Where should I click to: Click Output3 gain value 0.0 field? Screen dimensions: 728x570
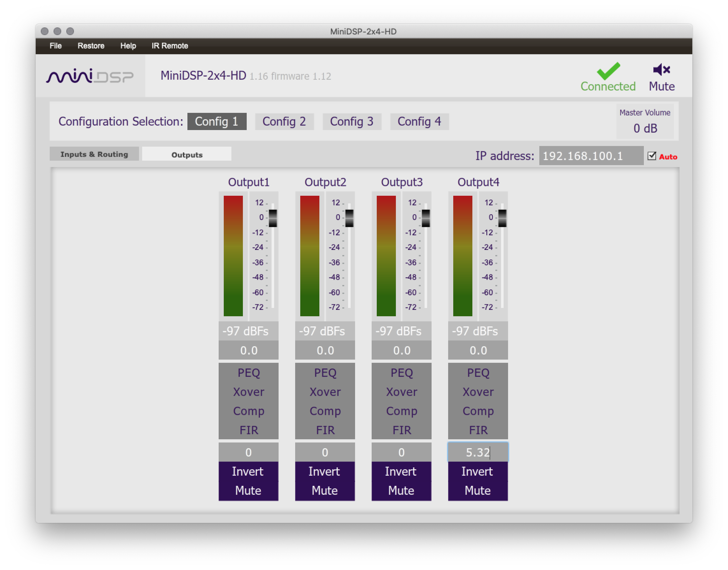click(x=401, y=350)
